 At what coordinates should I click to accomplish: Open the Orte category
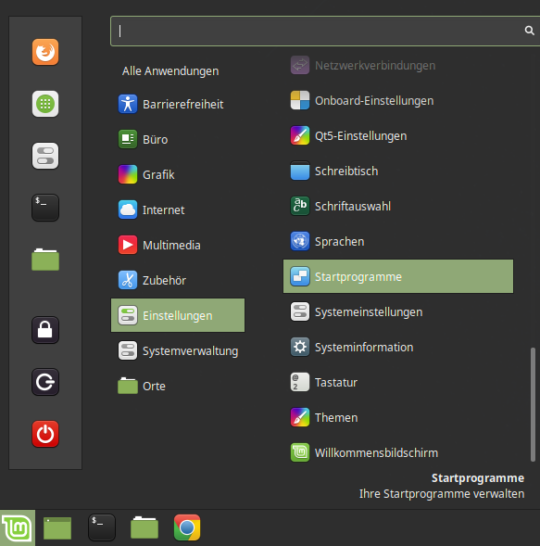click(x=178, y=386)
